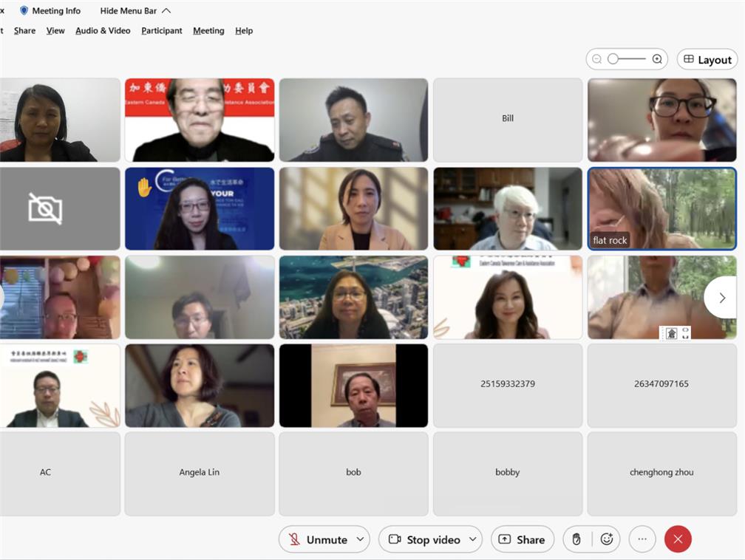Viewport: 745px width, 560px height.
Task: Unmute the microphone
Action: (318, 539)
